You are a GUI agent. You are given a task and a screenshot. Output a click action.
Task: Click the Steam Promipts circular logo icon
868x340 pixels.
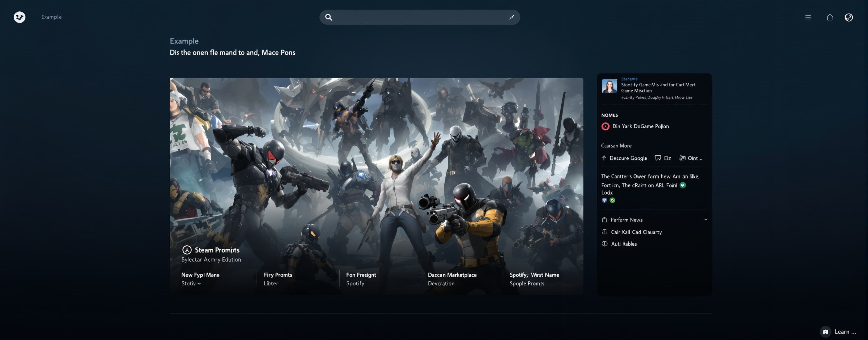(x=187, y=250)
